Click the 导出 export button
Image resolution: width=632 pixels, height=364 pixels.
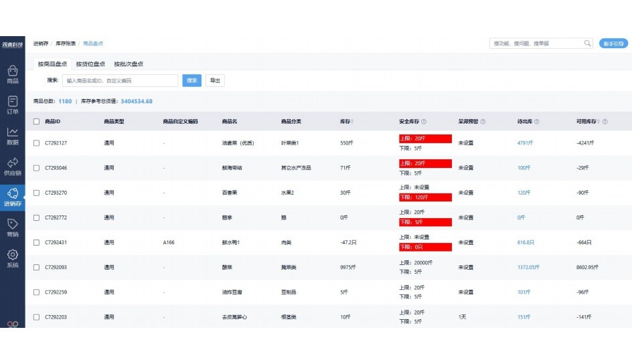click(214, 80)
